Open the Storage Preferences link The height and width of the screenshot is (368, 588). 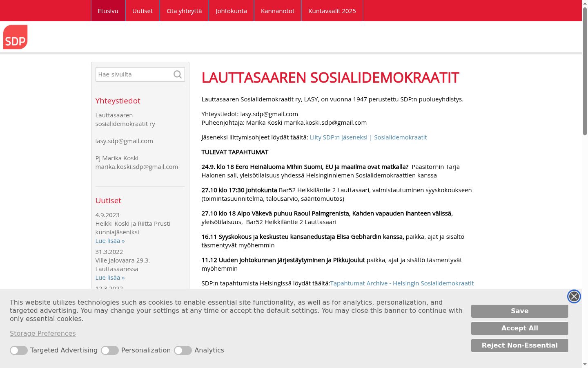(x=43, y=334)
